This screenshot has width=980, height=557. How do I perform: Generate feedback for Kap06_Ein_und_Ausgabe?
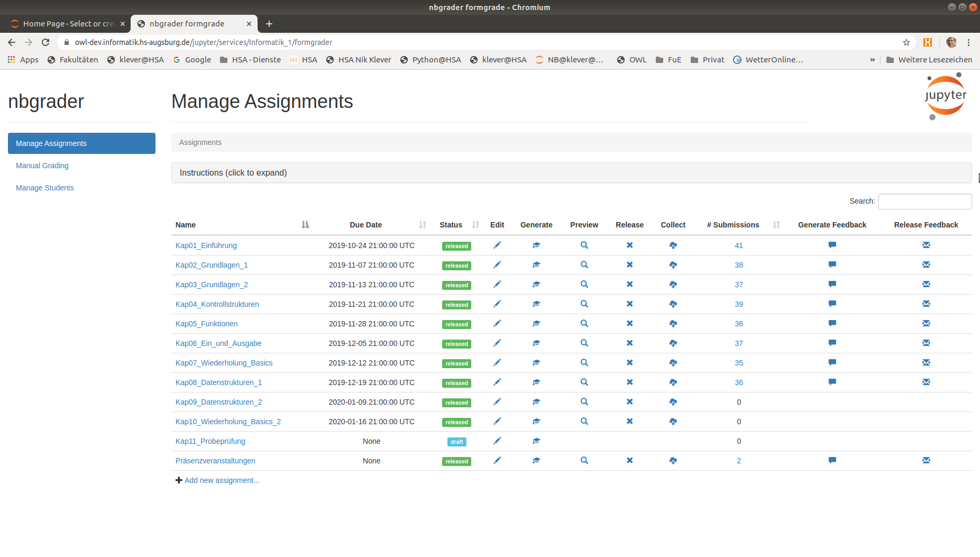click(832, 343)
